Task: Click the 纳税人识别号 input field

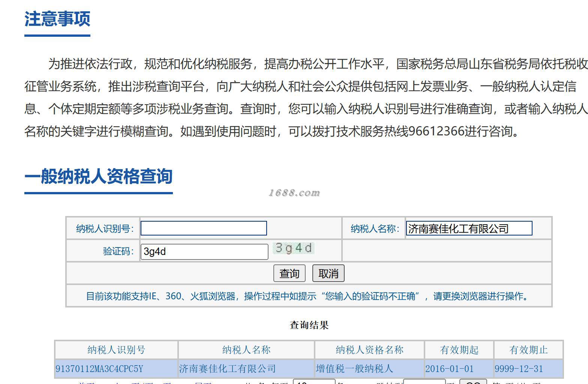Action: (x=204, y=228)
